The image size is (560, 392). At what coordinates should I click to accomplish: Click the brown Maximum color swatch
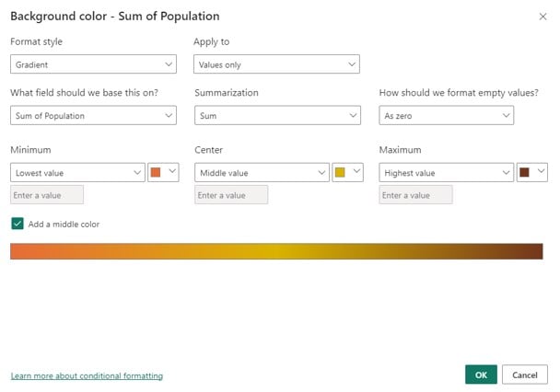pyautogui.click(x=524, y=172)
